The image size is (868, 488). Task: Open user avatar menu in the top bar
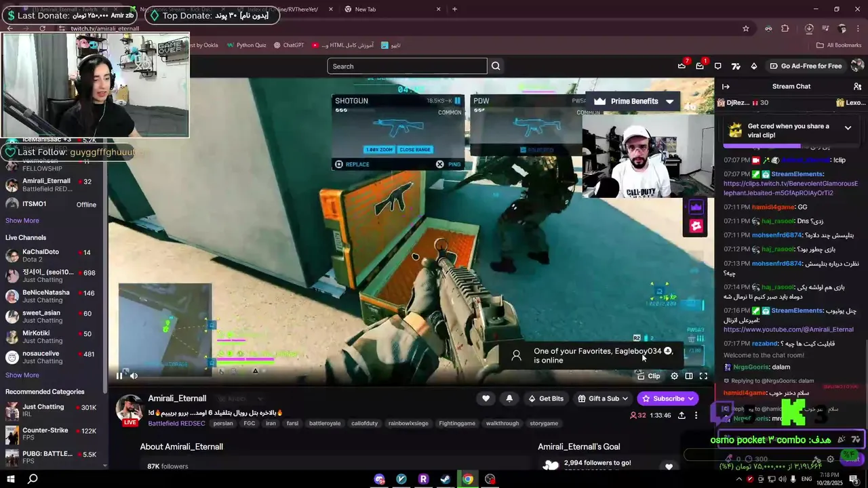click(857, 66)
